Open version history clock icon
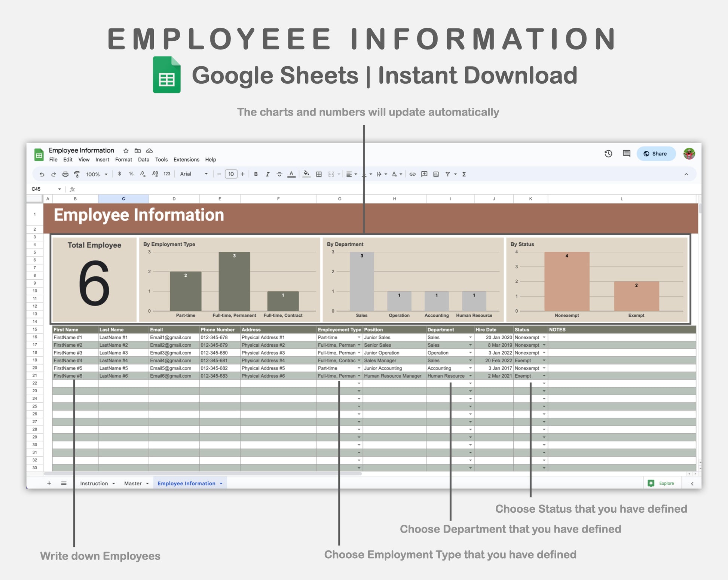 [608, 154]
